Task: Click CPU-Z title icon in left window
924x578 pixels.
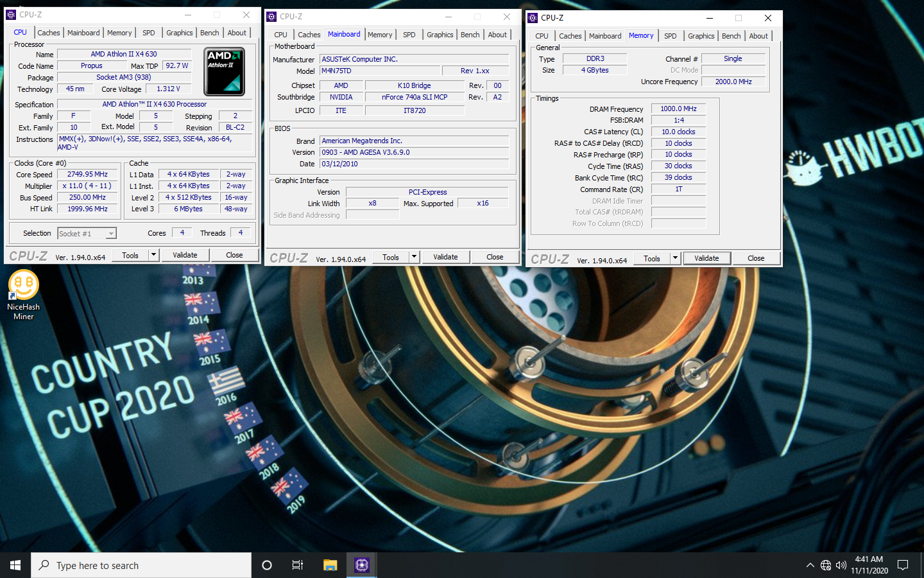Action: [11, 15]
